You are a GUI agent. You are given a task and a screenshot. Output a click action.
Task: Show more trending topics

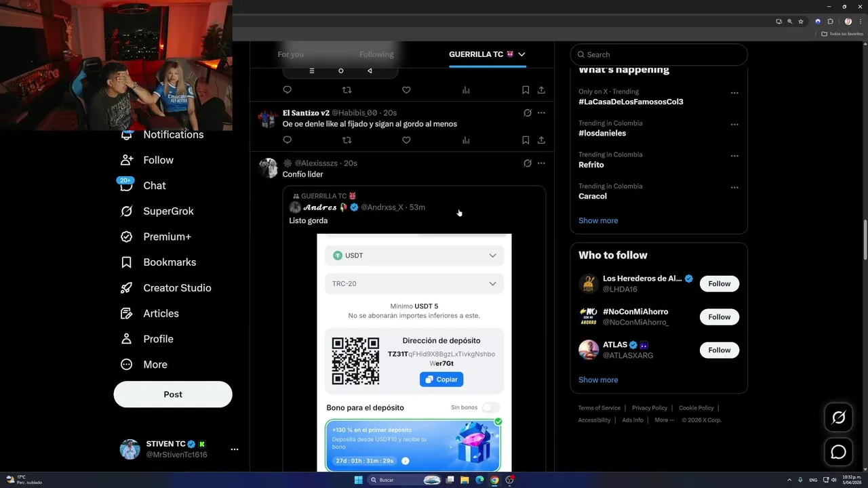598,221
